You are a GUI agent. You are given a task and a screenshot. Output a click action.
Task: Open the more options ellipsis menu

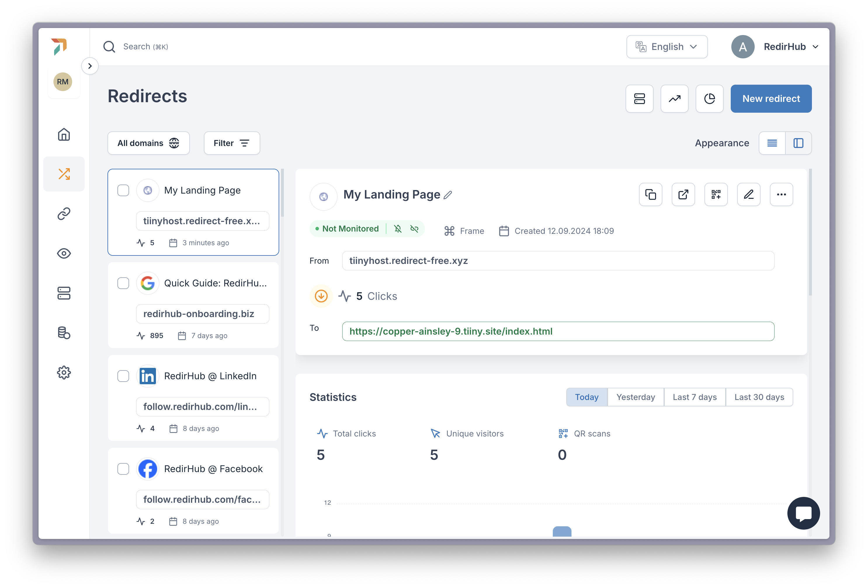pyautogui.click(x=781, y=194)
